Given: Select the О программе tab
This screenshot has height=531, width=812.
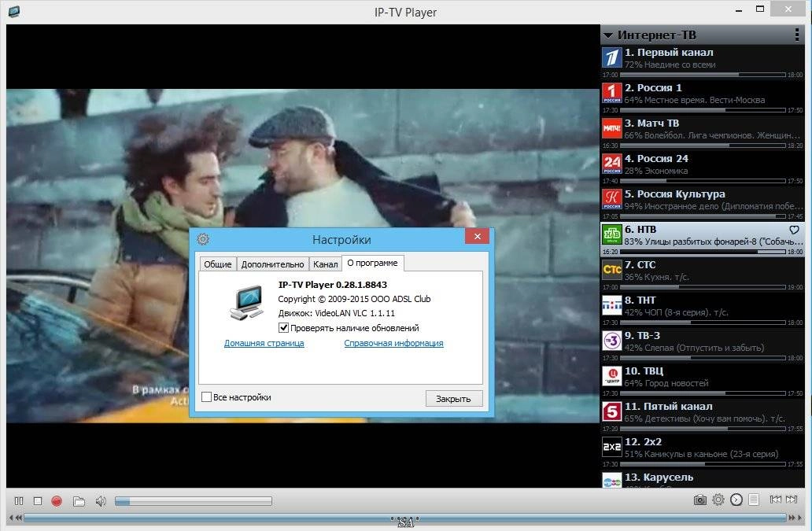Looking at the screenshot, I should coord(372,263).
